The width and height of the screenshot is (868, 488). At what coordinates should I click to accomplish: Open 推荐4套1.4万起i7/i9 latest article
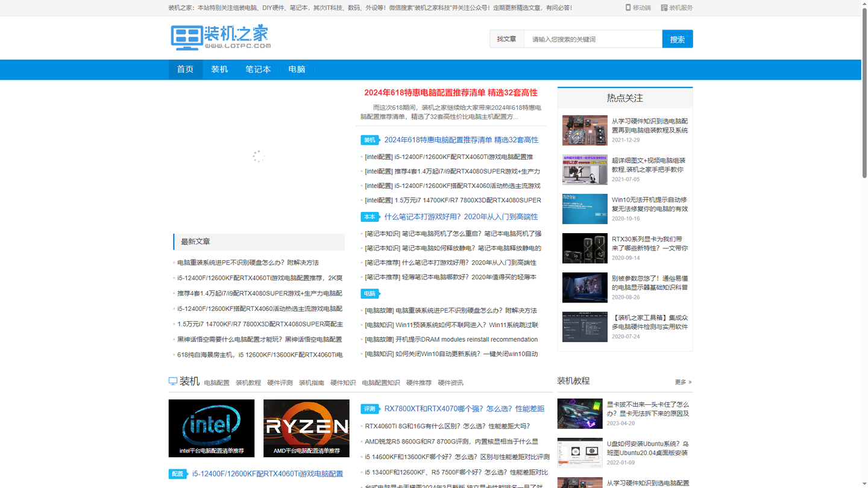(x=260, y=293)
